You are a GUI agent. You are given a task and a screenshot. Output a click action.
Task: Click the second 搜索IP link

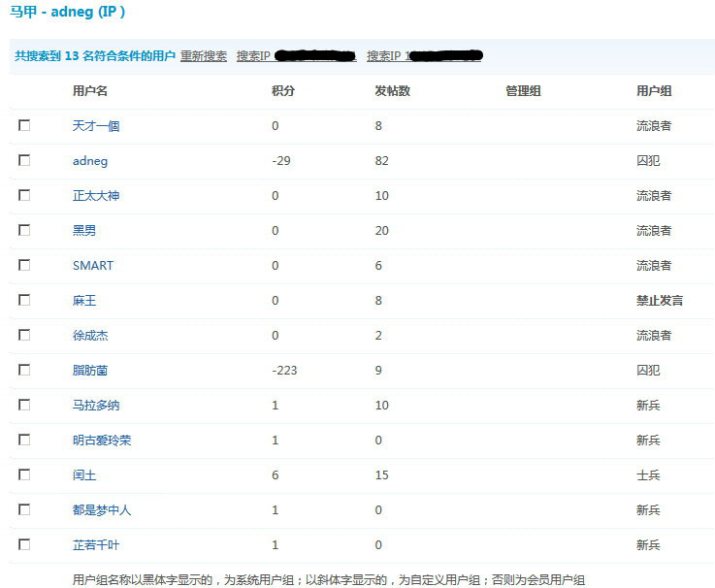[x=425, y=56]
